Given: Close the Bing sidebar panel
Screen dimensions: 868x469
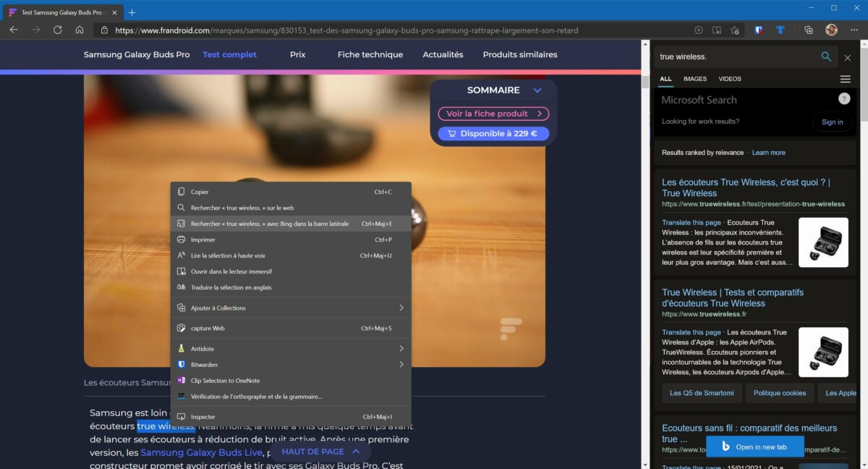Looking at the screenshot, I should (x=848, y=57).
